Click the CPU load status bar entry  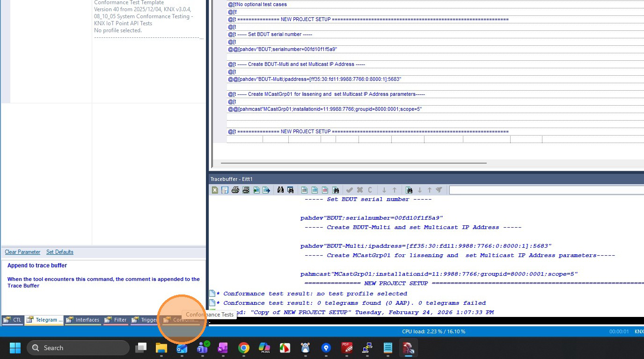[x=433, y=331]
